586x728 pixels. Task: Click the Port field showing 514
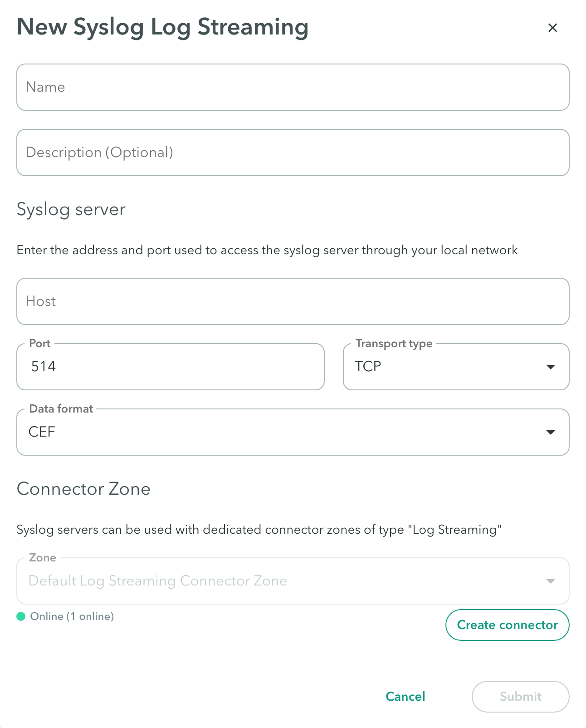tap(170, 367)
